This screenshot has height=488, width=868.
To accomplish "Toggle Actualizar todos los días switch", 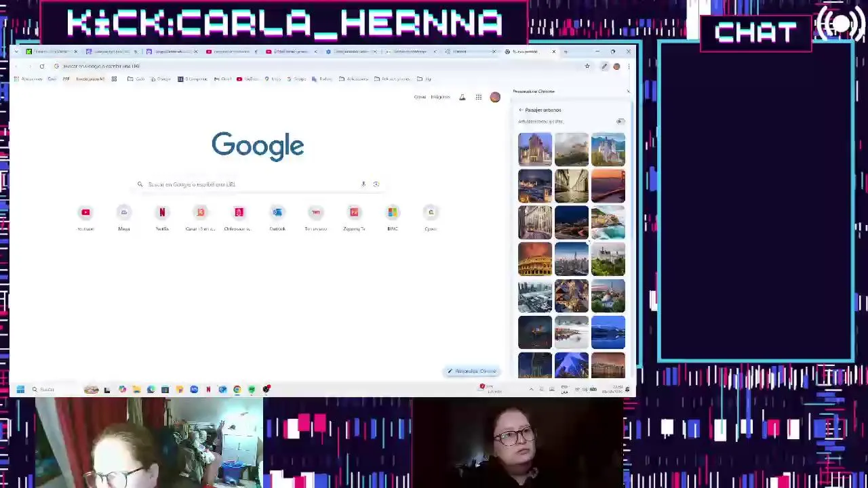I will 620,121.
